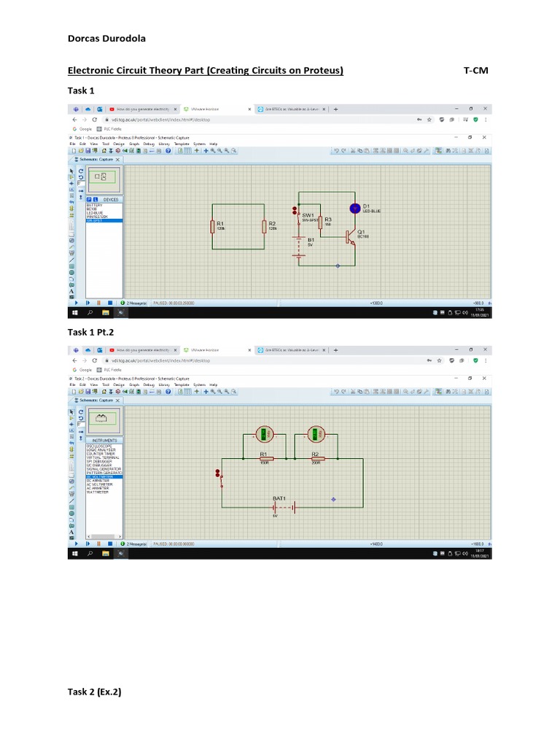This screenshot has height=747, width=560.
Task: Stop the simulation in Task 2 window
Action: [x=110, y=543]
